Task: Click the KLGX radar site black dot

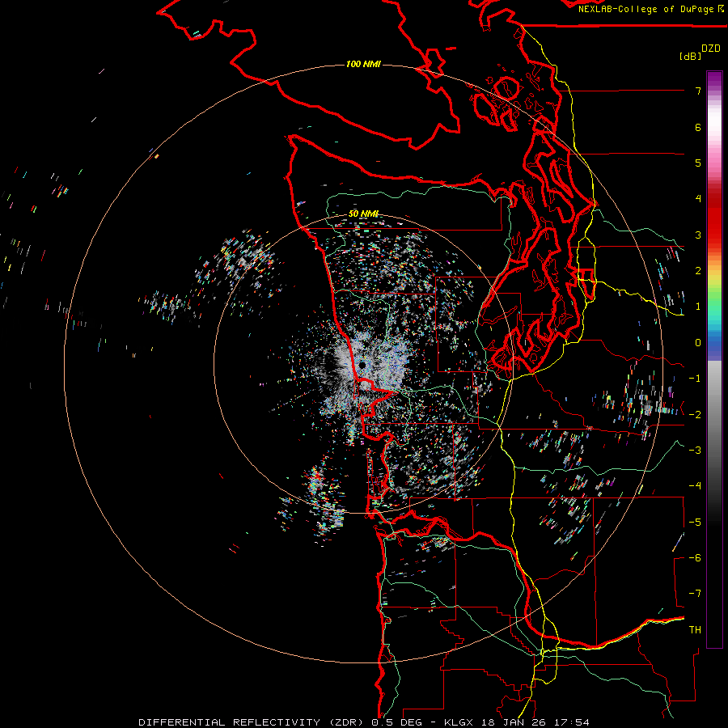Action: (x=362, y=366)
